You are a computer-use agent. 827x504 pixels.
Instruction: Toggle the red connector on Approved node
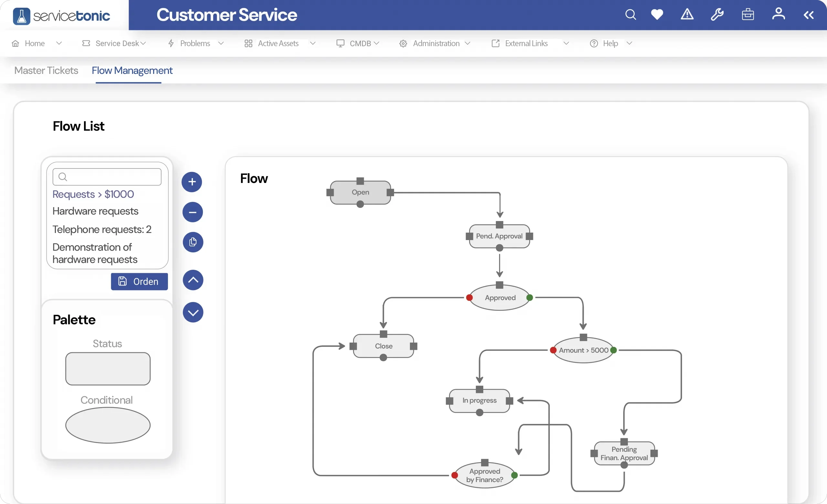pyautogui.click(x=470, y=297)
